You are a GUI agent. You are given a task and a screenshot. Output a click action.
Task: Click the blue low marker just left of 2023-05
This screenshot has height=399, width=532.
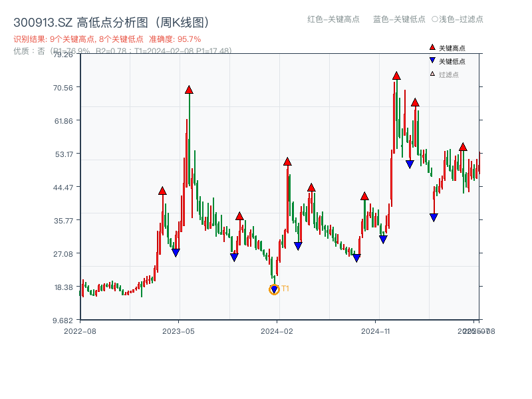(176, 251)
